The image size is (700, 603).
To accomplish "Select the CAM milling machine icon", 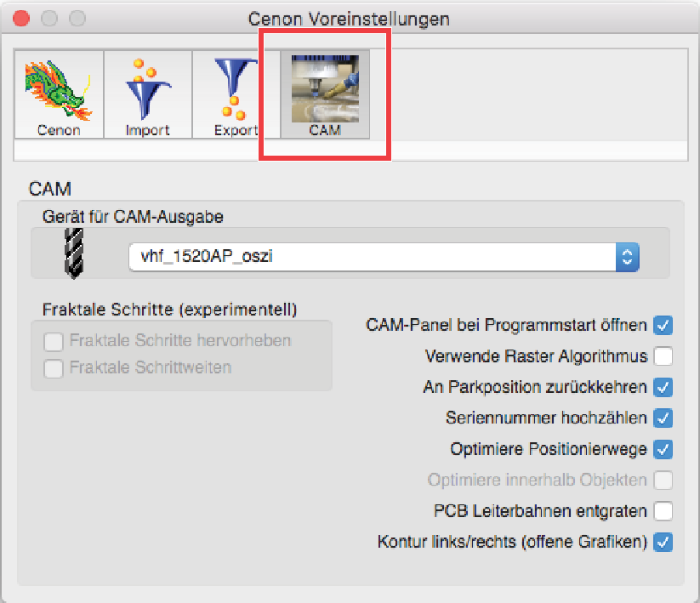I will 325,88.
